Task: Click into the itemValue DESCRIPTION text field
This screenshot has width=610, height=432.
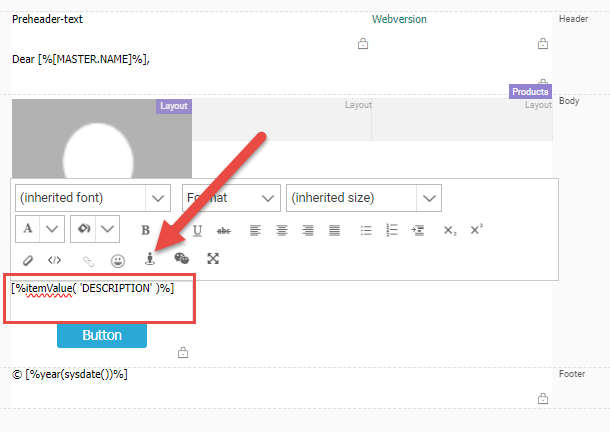Action: [102, 299]
